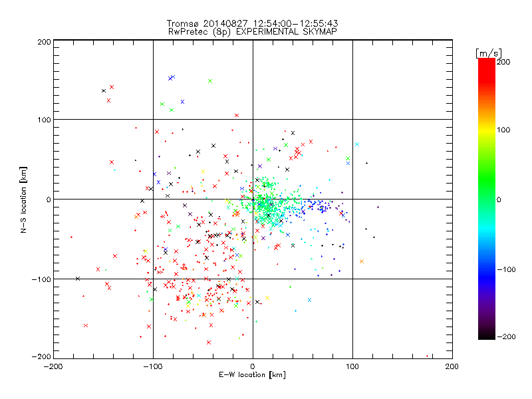The image size is (532, 399).
Task: Click the x-axis tick label 200
Action: pos(452,366)
